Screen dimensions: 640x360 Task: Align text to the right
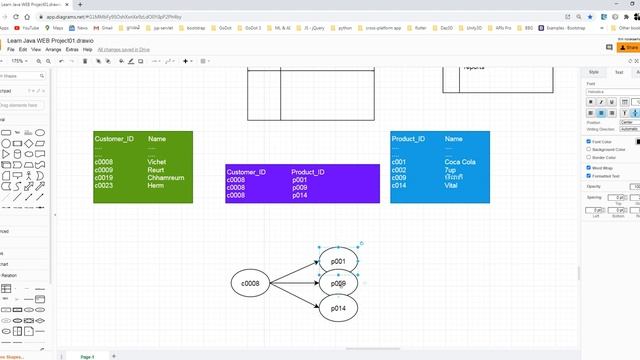coord(611,113)
